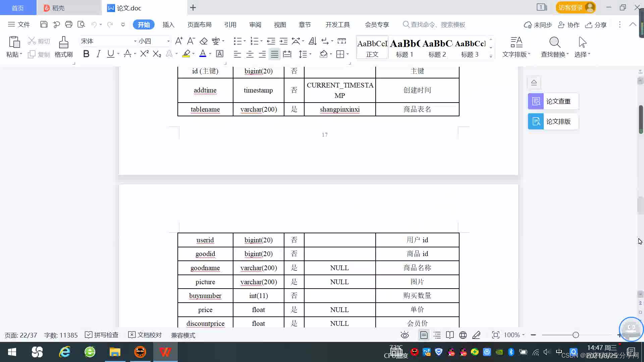The image size is (644, 362).
Task: Open font size 小四 dropdown
Action: tap(168, 41)
